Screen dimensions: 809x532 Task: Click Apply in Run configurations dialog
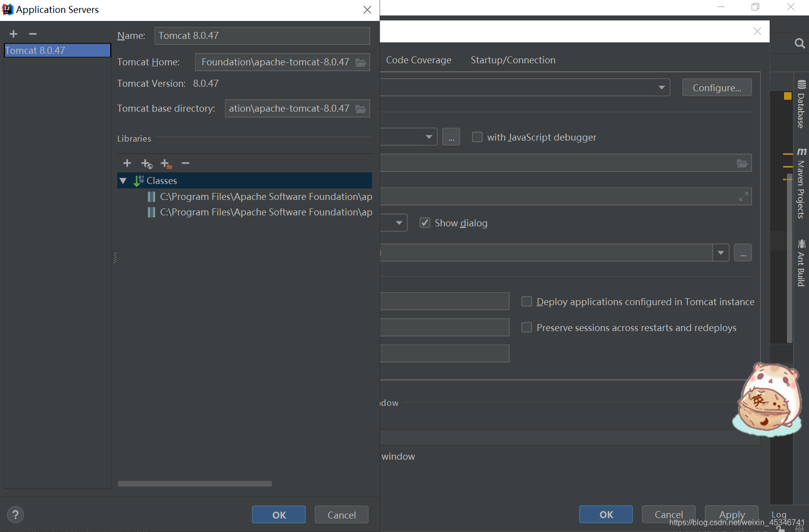coord(732,514)
